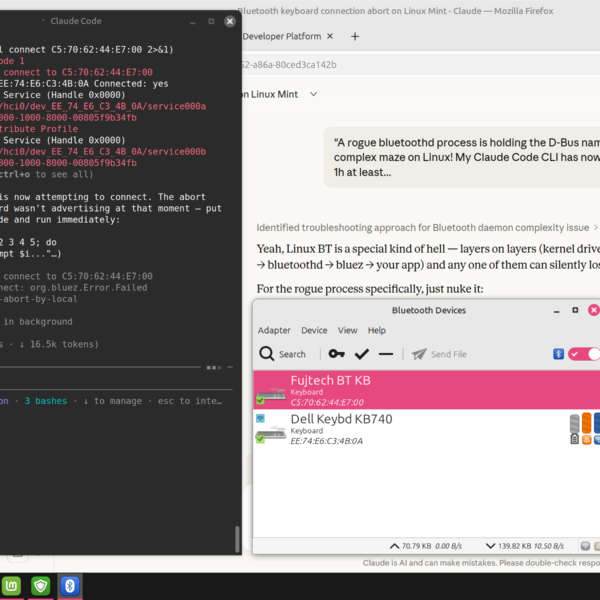Screen dimensions: 600x600
Task: Toggle the Bluetooth adapter power switch
Action: point(583,354)
